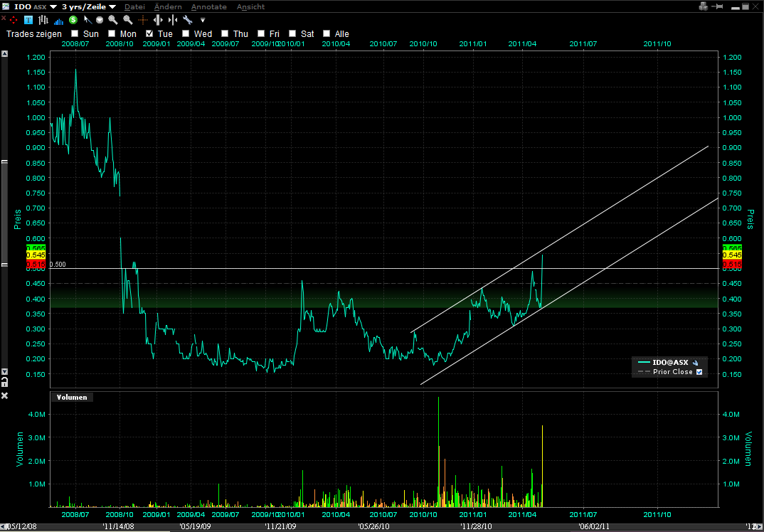Enable the Thu trades checkbox
Image resolution: width=764 pixels, height=532 pixels.
click(x=225, y=33)
